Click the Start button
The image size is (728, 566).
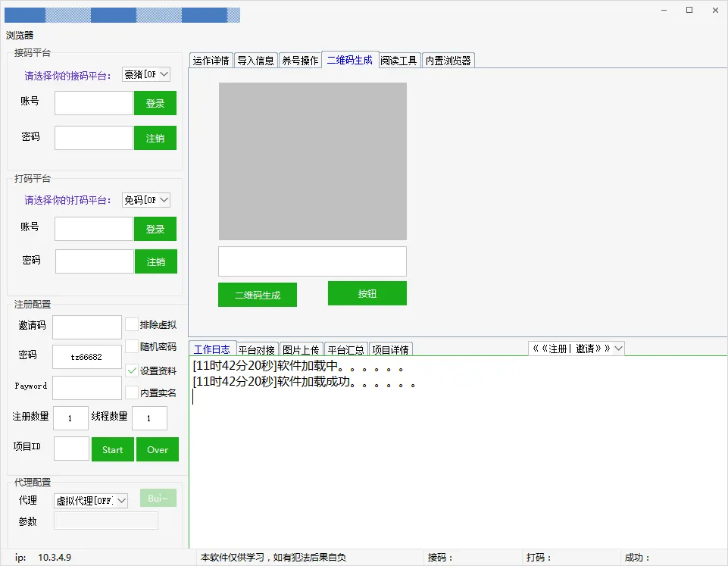[x=112, y=449]
